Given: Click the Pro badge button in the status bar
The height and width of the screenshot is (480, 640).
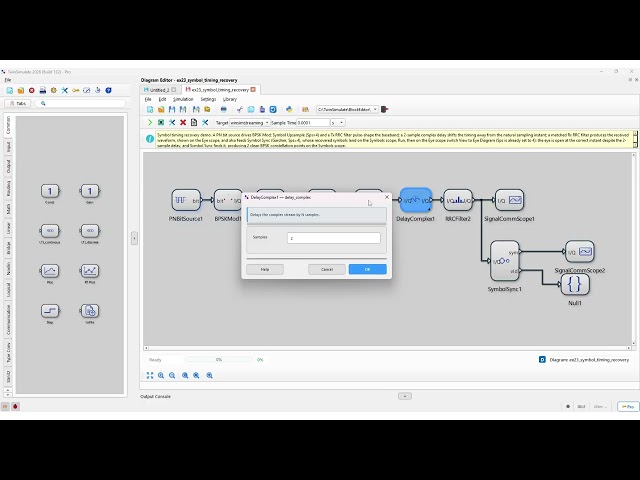Looking at the screenshot, I should 628,407.
